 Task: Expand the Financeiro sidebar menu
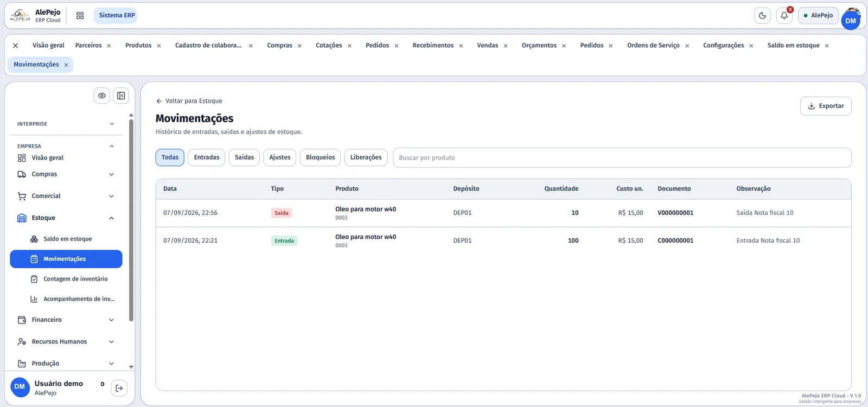[66, 320]
